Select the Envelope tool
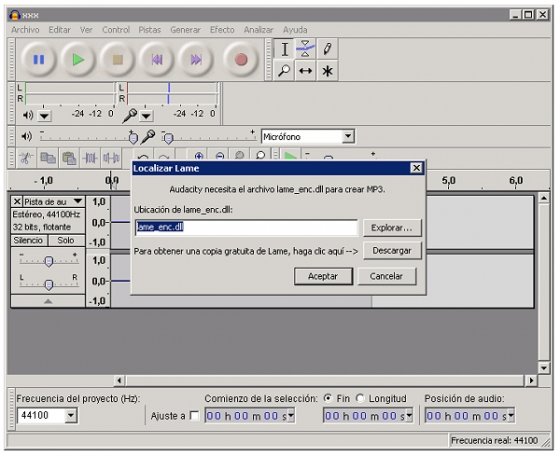560x456 pixels. click(x=305, y=49)
